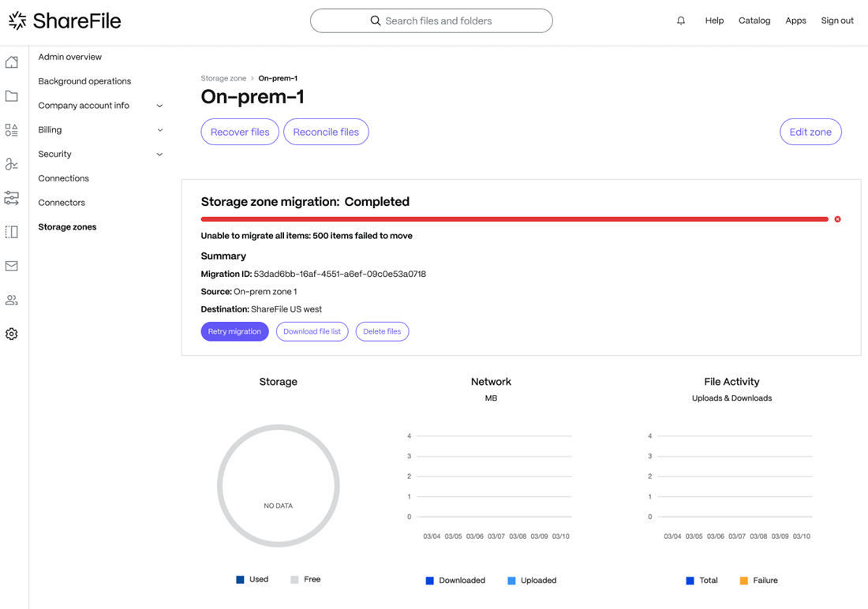Viewport: 868px width, 609px height.
Task: Open the Folders icon in sidebar
Action: 12,95
